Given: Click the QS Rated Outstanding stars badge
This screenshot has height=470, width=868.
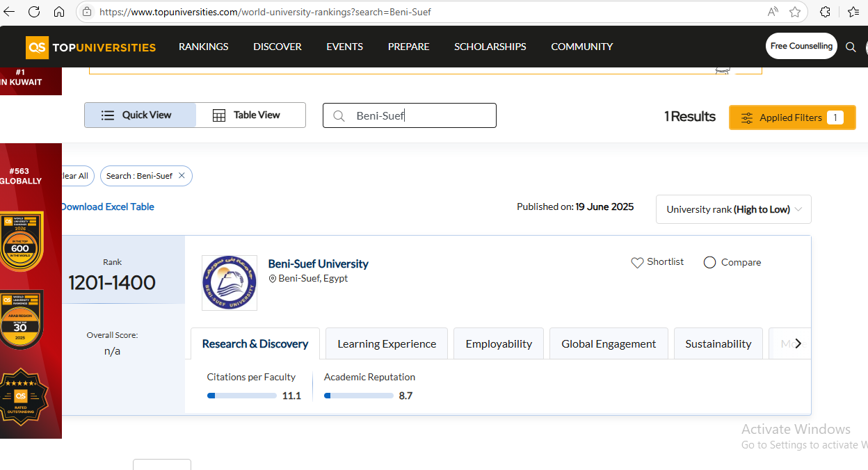Looking at the screenshot, I should 22,397.
